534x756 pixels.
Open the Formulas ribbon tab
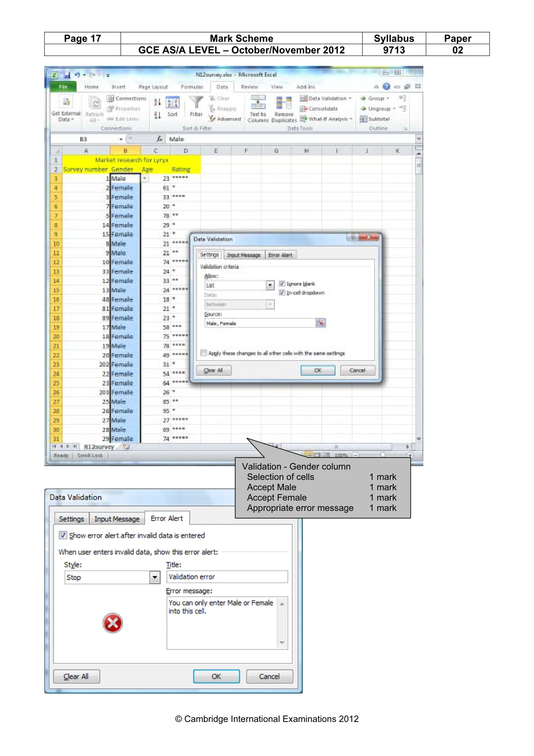pyautogui.click(x=192, y=87)
